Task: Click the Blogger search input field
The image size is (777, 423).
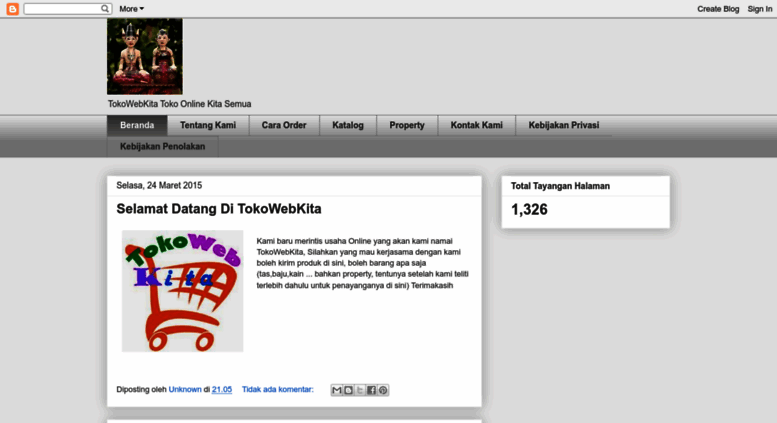Action: tap(62, 8)
